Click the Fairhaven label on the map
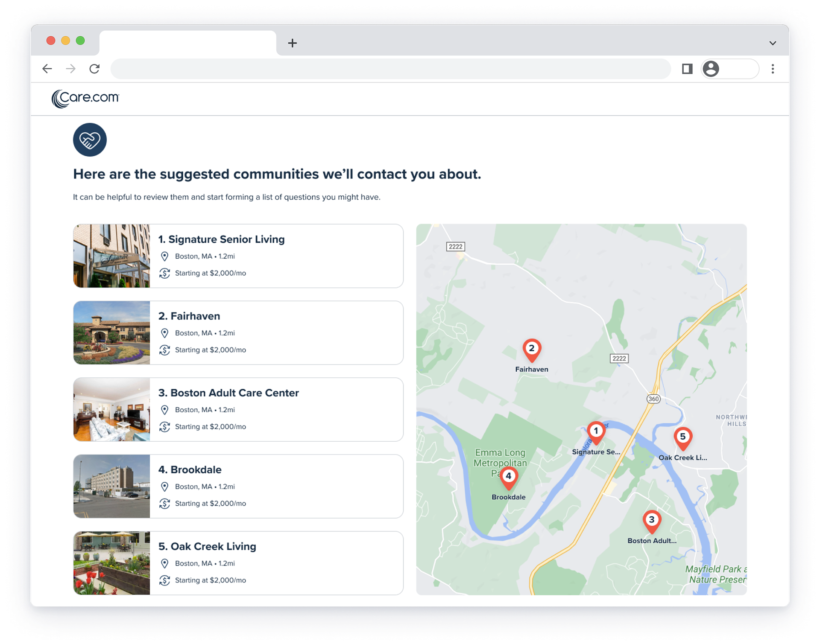The height and width of the screenshot is (644, 820). click(532, 370)
